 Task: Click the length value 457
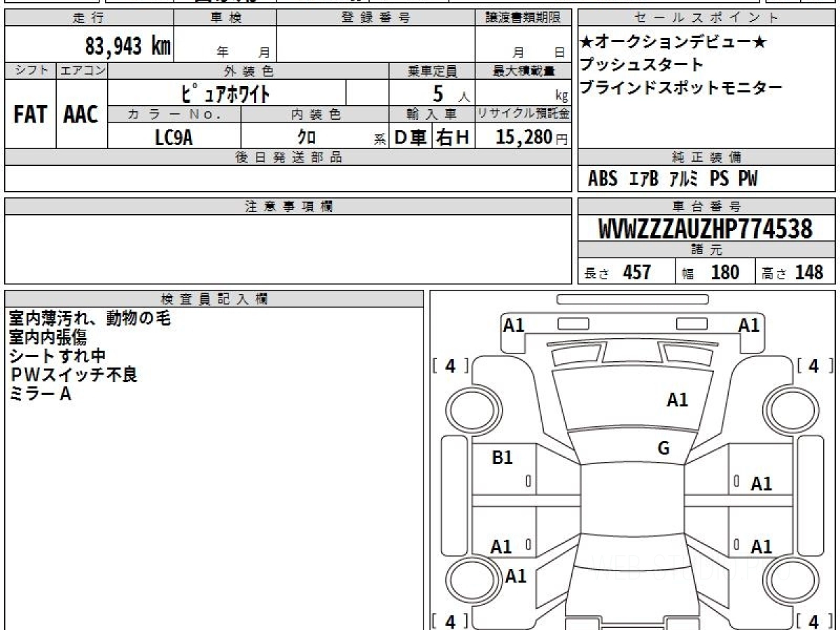637,272
